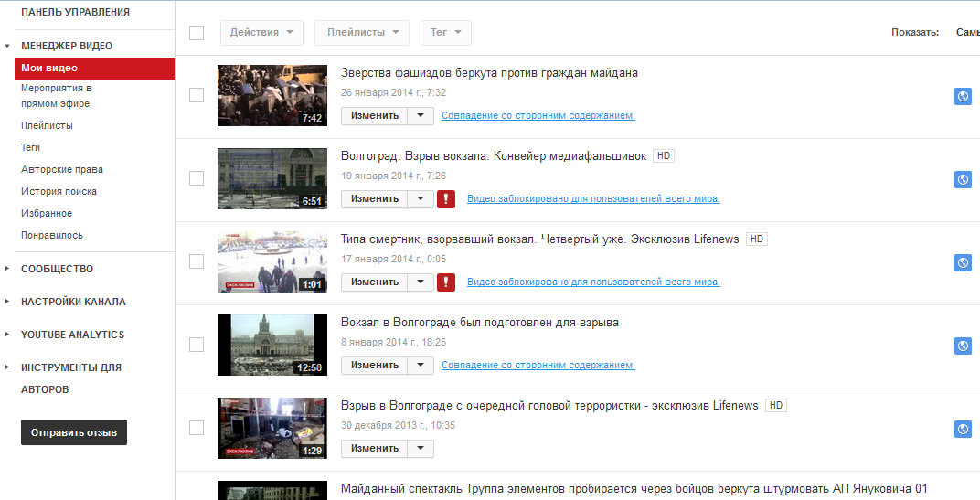980x500 pixels.
Task: Open title Волгоград. Взрыв вокзала. Конвейер медиафальшивок
Action: [494, 156]
